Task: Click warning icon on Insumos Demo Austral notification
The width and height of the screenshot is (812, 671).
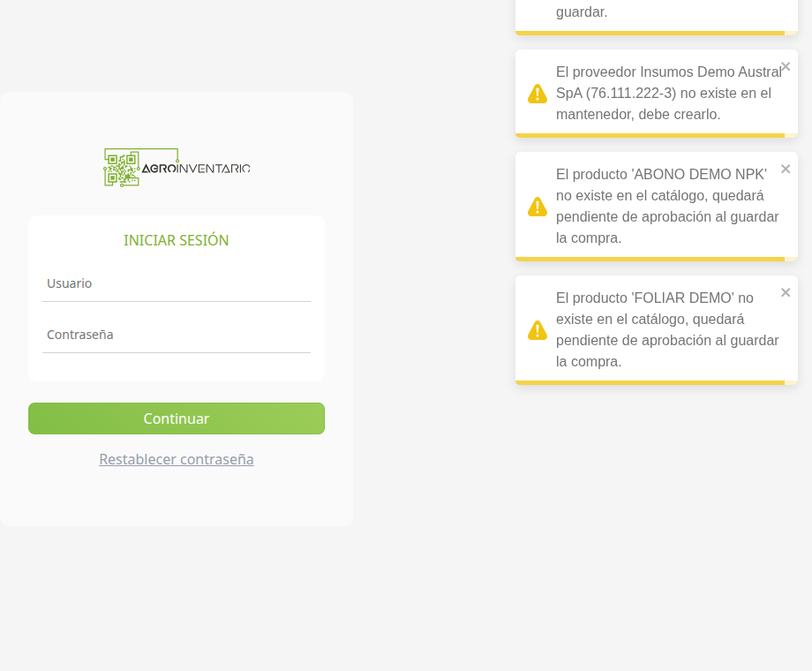Action: click(538, 94)
